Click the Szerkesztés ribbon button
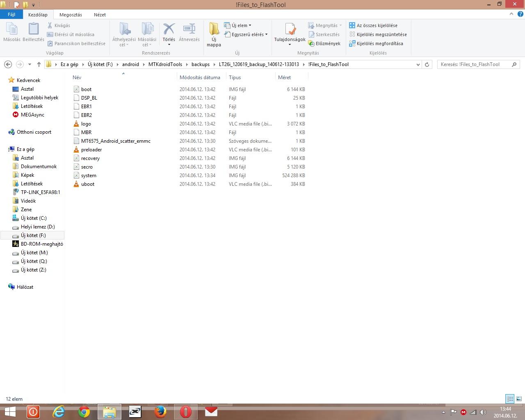 tap(324, 34)
